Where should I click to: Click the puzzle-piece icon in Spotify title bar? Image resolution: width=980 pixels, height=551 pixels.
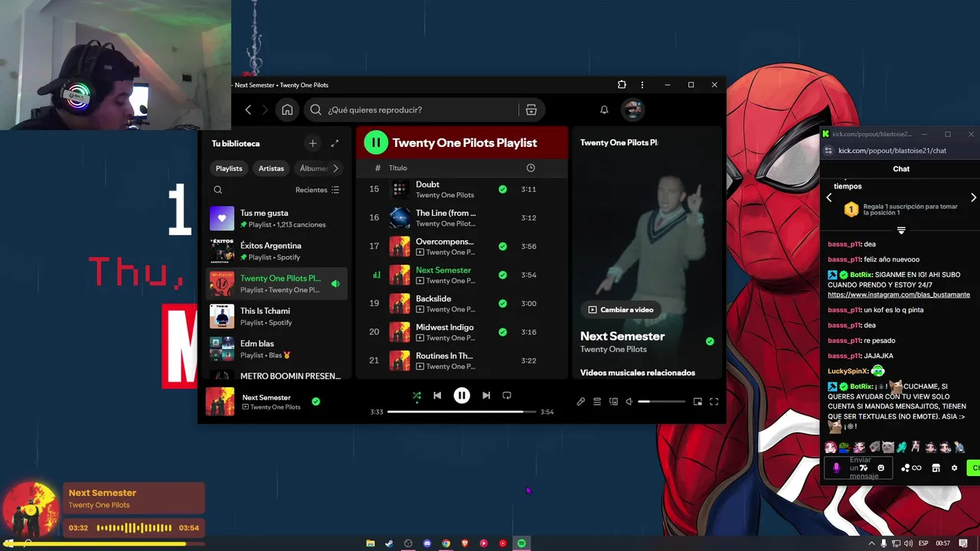622,85
